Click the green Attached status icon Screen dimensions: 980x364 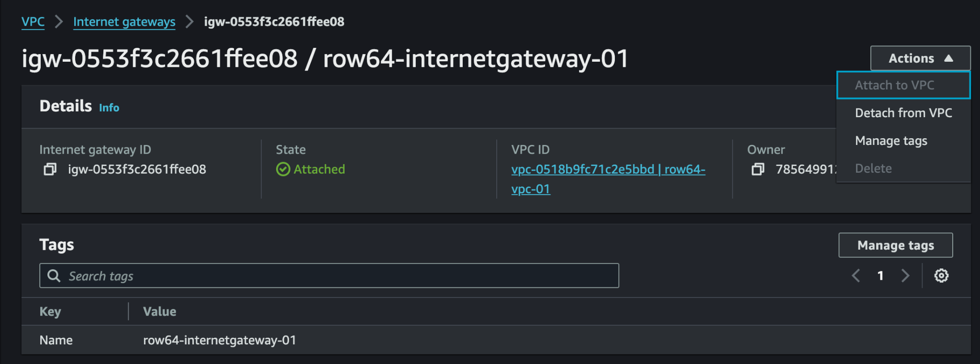(x=283, y=169)
